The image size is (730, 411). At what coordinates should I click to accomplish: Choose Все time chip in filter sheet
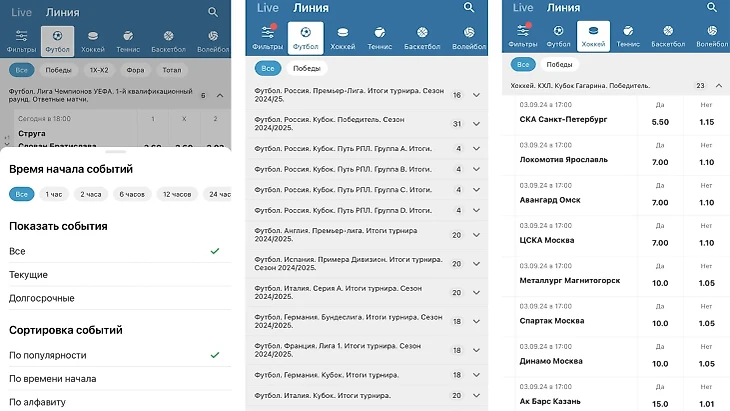(x=21, y=194)
